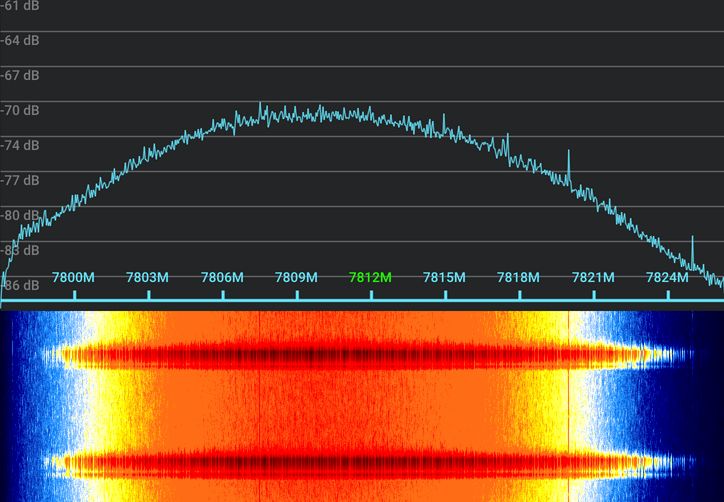Tune to the 7803M frequency marker
Image resolution: width=724 pixels, height=502 pixels.
coord(148,277)
